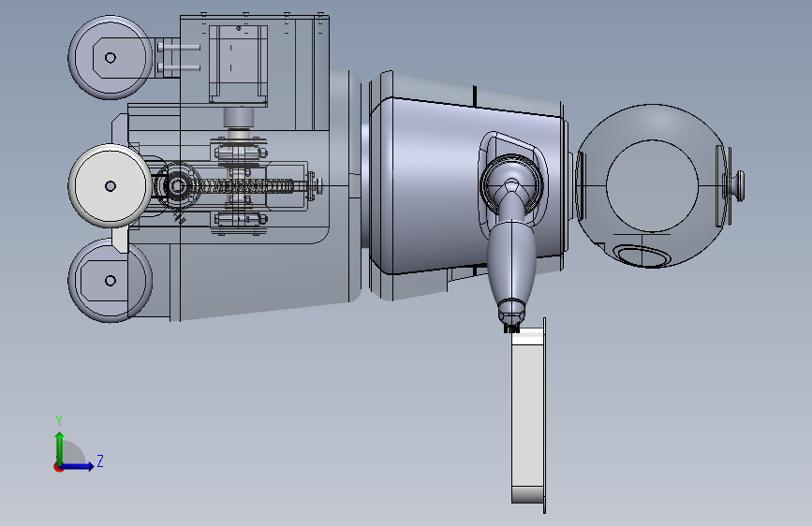
Task: Click the blue Z axis arrow of triad
Action: pyautogui.click(x=78, y=466)
